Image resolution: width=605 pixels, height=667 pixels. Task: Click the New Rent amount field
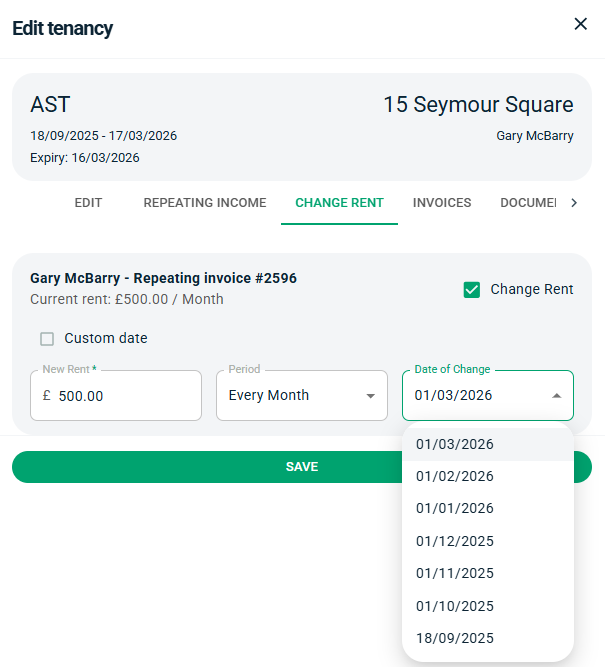click(125, 396)
